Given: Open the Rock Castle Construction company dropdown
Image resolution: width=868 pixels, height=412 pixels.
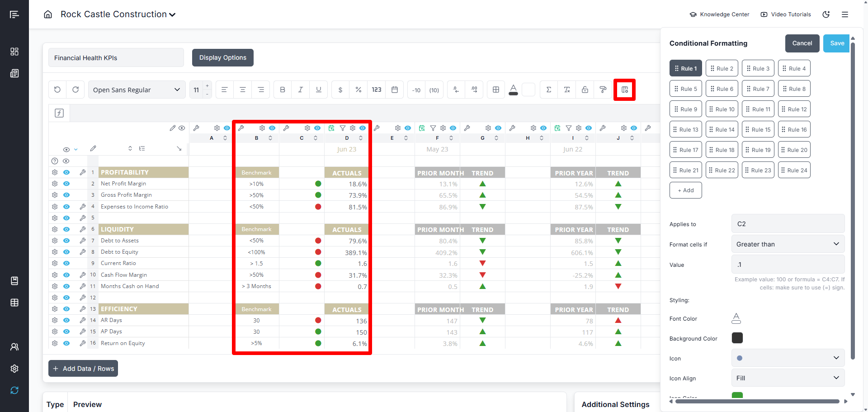Looking at the screenshot, I should 118,14.
